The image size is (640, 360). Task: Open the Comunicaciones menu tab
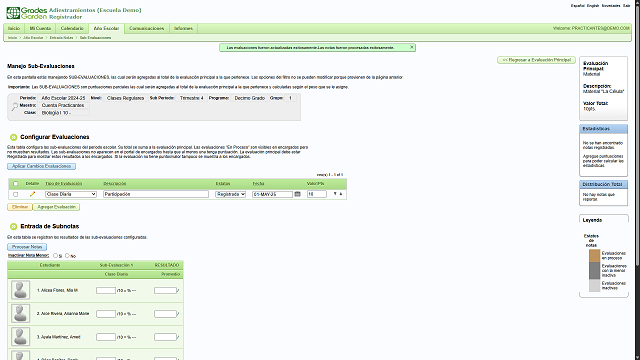(147, 28)
